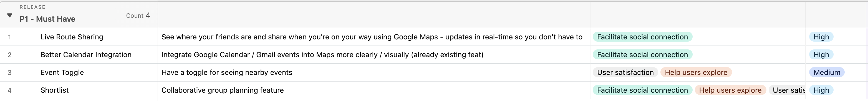
Task: Click the Facilitate social connection tag in row 1
Action: click(642, 37)
